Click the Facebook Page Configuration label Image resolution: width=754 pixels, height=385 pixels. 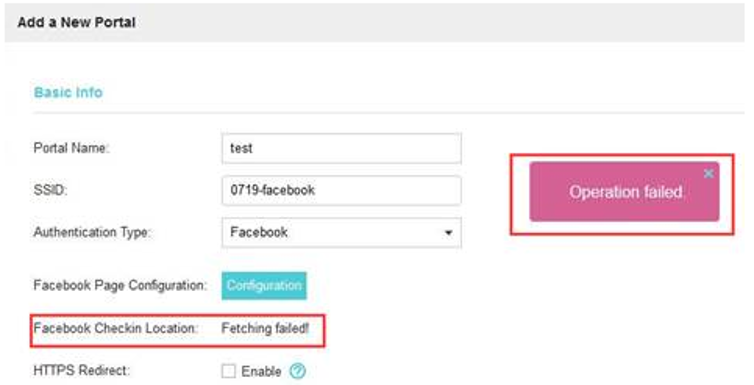tap(120, 286)
